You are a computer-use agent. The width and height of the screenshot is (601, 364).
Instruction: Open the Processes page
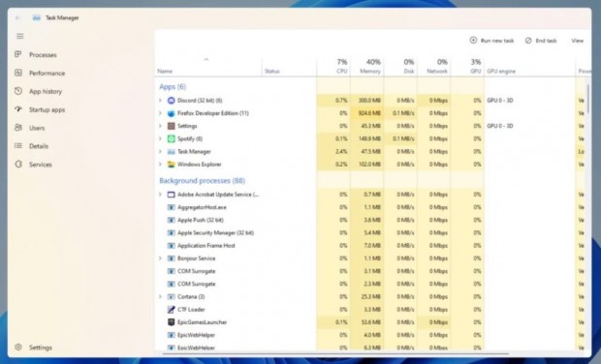click(42, 55)
